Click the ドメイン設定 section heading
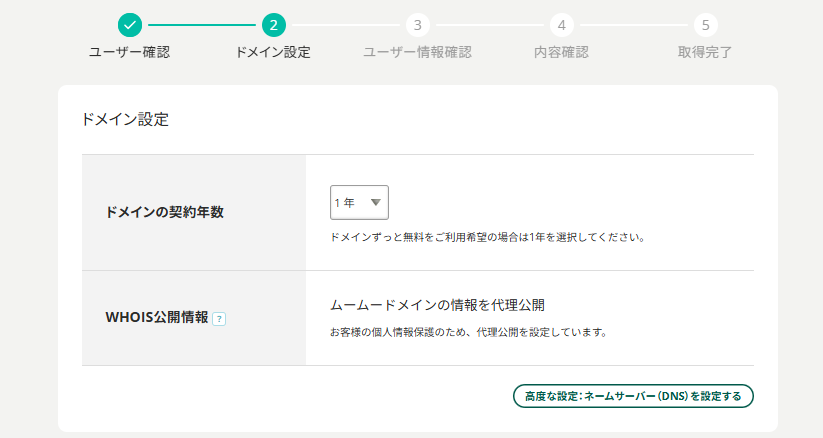Image resolution: width=823 pixels, height=438 pixels. [125, 119]
